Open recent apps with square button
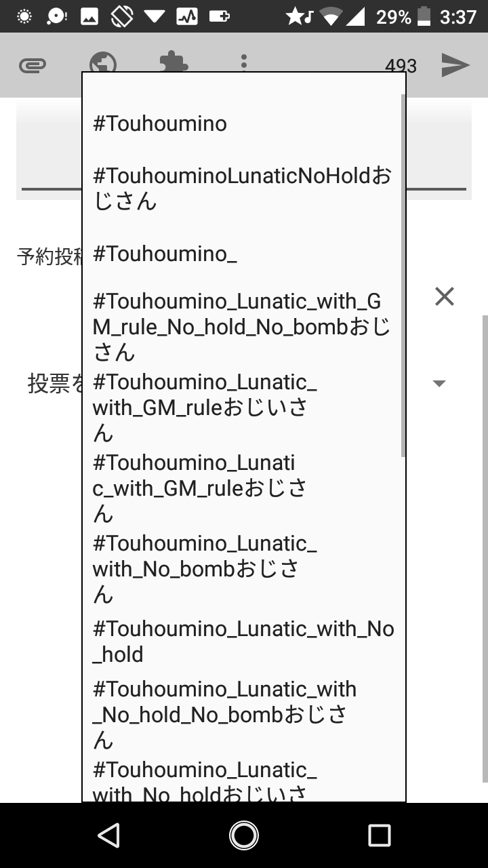488x868 pixels. (380, 835)
